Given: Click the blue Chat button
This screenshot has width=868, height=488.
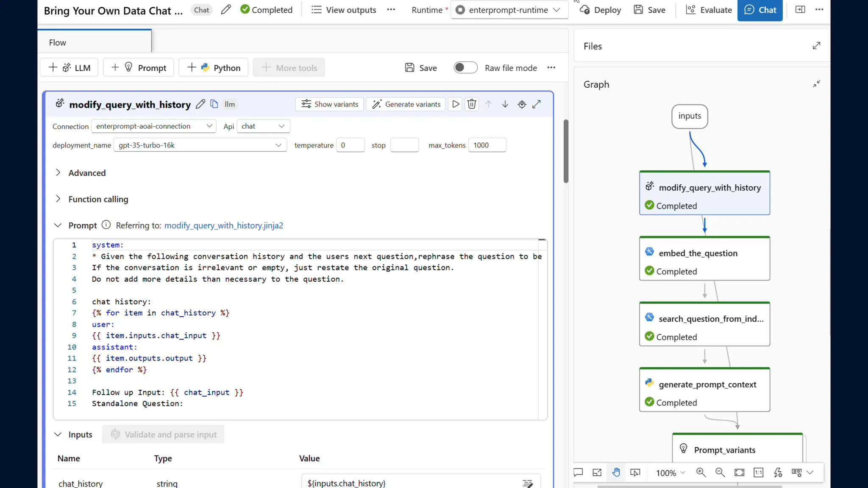Looking at the screenshot, I should (760, 10).
